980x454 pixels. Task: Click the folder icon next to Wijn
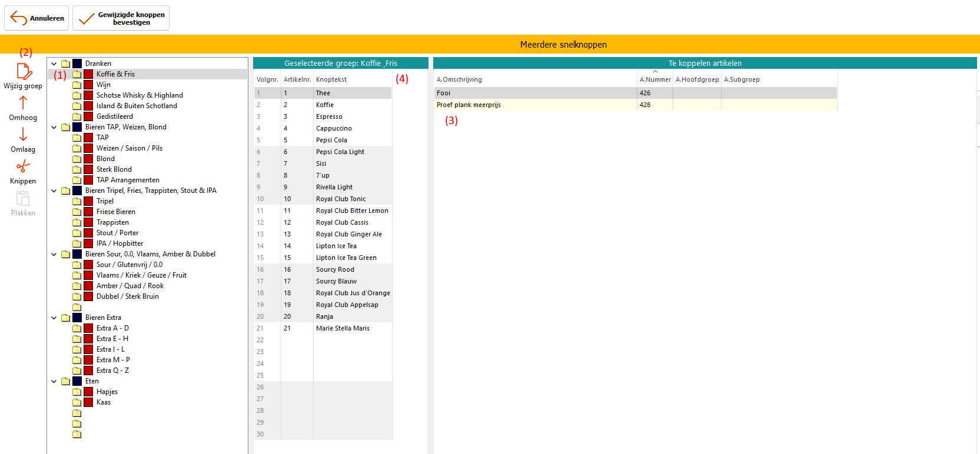tap(77, 85)
